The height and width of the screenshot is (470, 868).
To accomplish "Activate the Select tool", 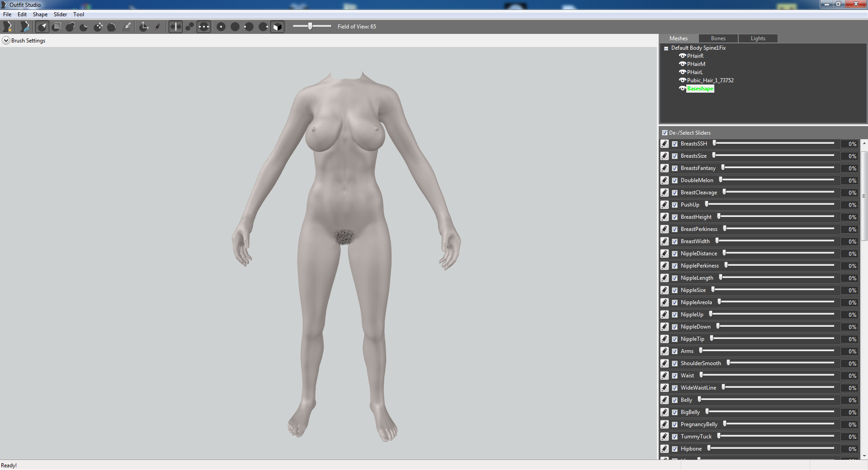I will (x=42, y=27).
